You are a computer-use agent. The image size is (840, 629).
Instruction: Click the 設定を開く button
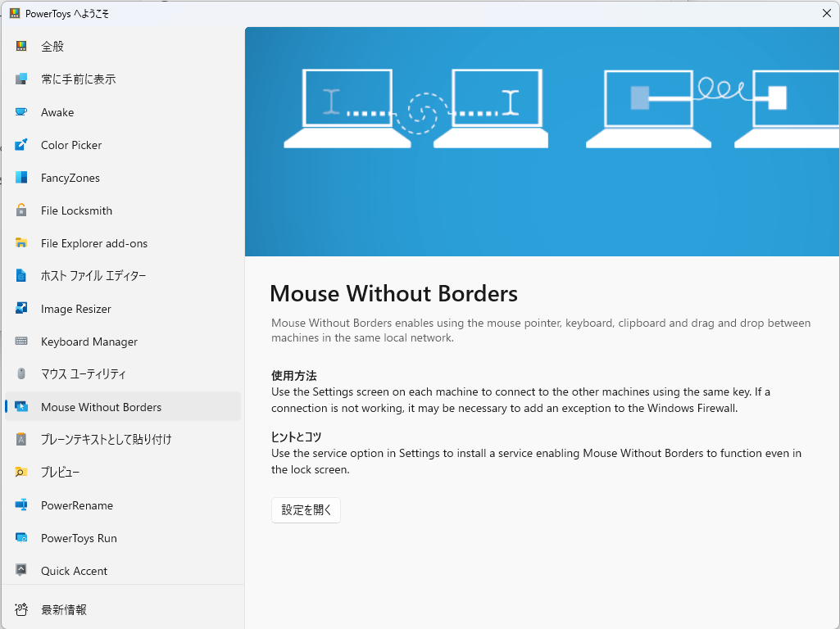click(306, 509)
